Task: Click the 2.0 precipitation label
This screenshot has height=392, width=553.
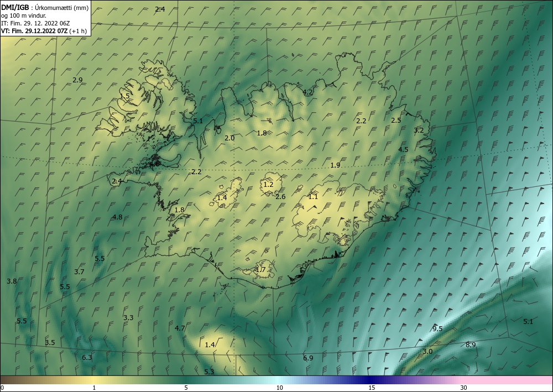Action: coord(229,138)
